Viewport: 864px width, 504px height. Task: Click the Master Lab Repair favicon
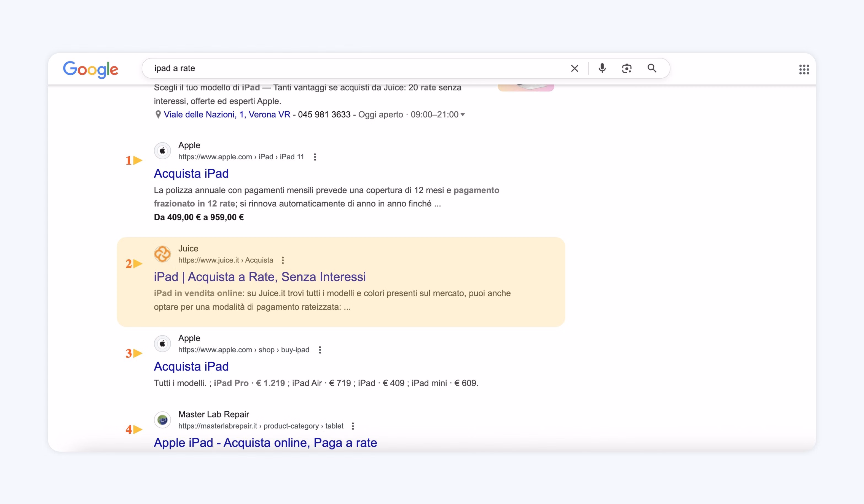coord(162,420)
